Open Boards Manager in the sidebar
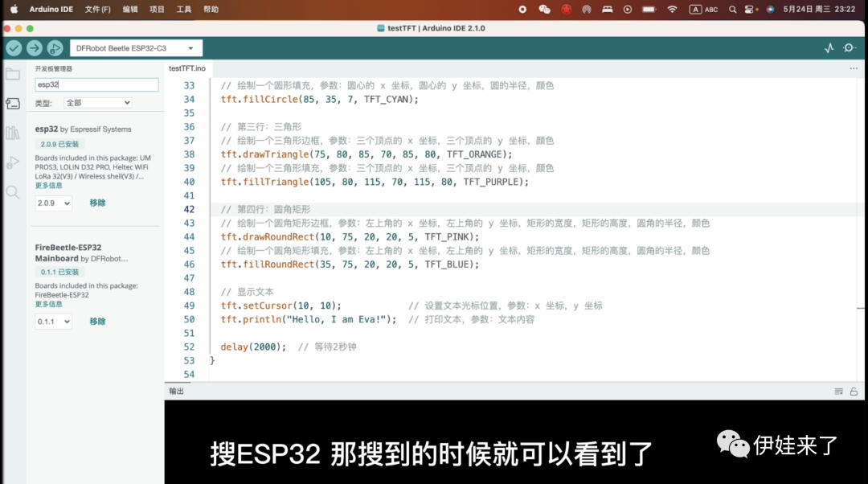Image resolution: width=868 pixels, height=484 pixels. pos(13,104)
